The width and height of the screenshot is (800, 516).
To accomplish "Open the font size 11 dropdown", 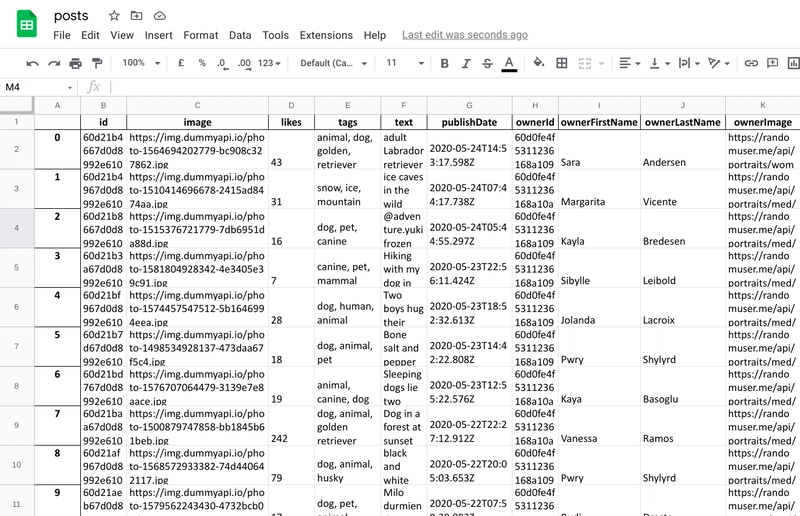I will pos(405,63).
